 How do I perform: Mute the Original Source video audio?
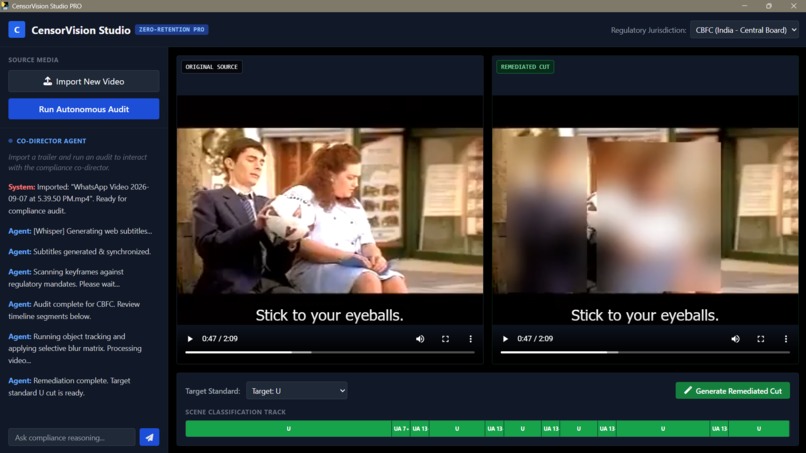point(420,339)
